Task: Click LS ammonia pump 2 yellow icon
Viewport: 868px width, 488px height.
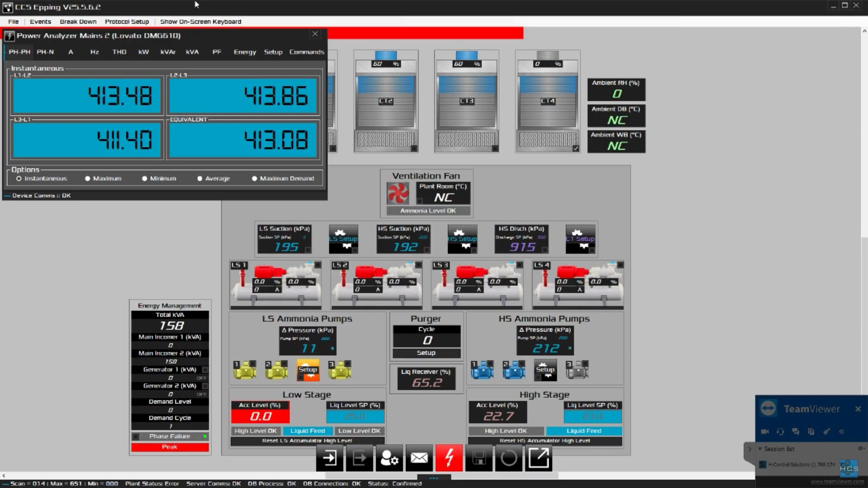Action: (276, 370)
